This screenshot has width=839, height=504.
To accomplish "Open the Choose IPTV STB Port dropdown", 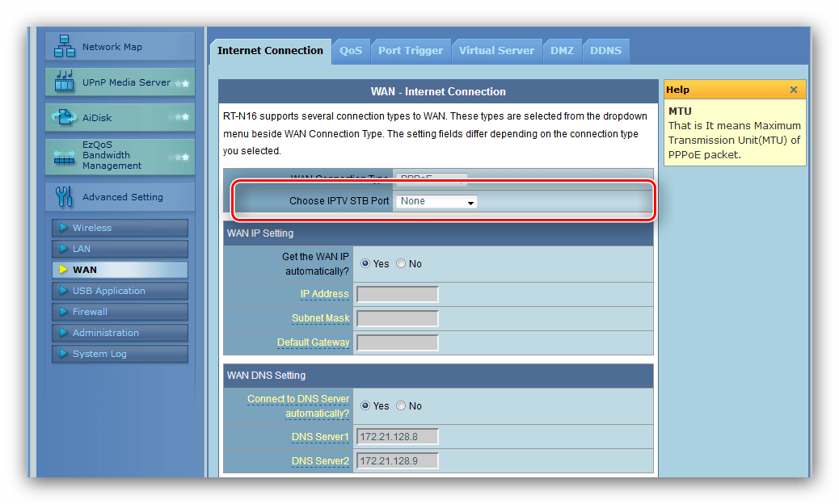I will [436, 202].
